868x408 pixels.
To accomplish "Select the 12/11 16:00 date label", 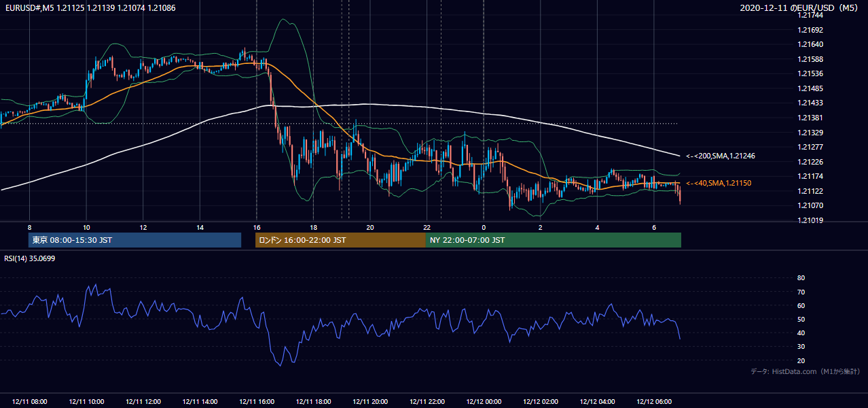I will 256,402.
